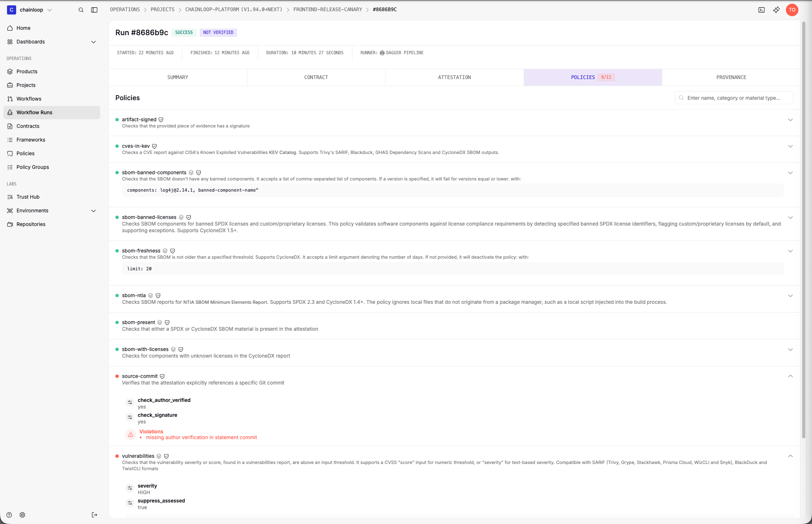This screenshot has width=812, height=524.
Task: Expand the artifact-signed policy row
Action: coord(790,120)
